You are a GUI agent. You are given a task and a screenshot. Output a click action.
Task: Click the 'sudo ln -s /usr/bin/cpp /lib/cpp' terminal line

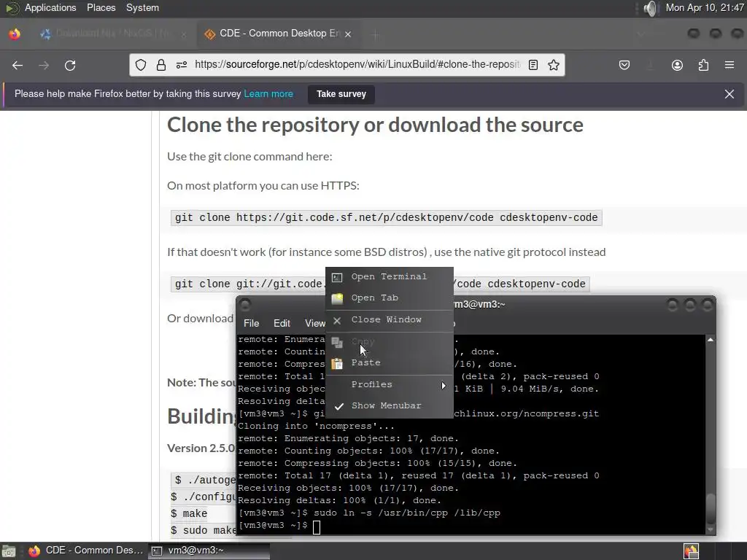(407, 513)
